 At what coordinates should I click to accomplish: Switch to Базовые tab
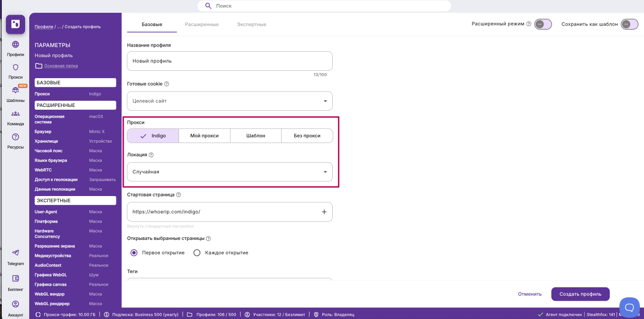point(152,24)
